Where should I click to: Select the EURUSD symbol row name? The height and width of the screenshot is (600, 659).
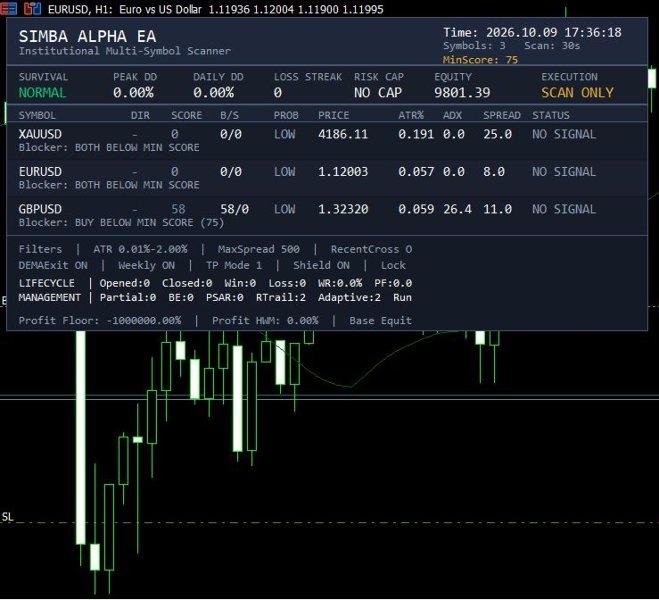[40, 172]
